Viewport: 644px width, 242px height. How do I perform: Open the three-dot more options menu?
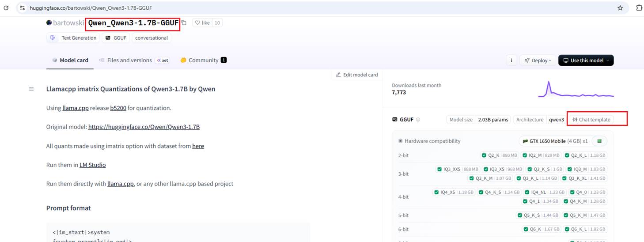click(x=511, y=60)
